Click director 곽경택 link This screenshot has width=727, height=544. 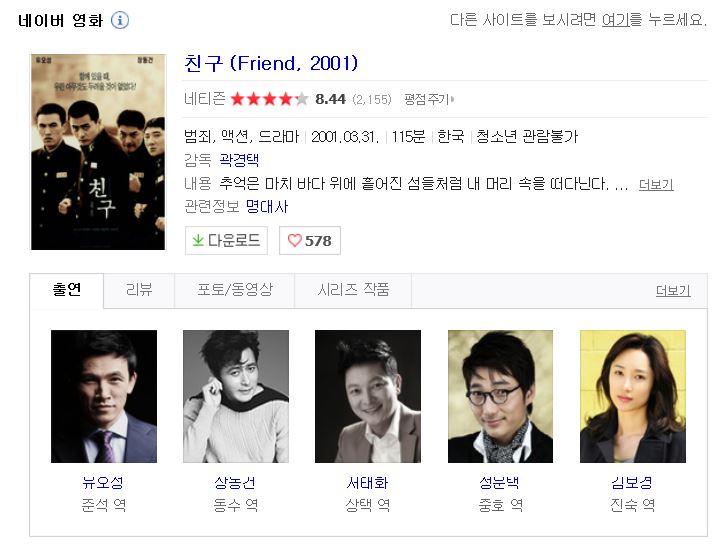[x=239, y=160]
